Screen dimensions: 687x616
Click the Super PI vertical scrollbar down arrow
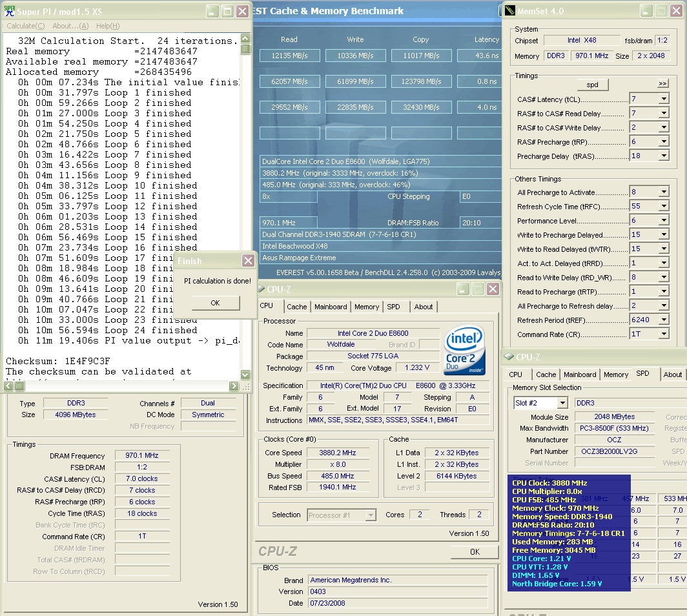tap(245, 375)
